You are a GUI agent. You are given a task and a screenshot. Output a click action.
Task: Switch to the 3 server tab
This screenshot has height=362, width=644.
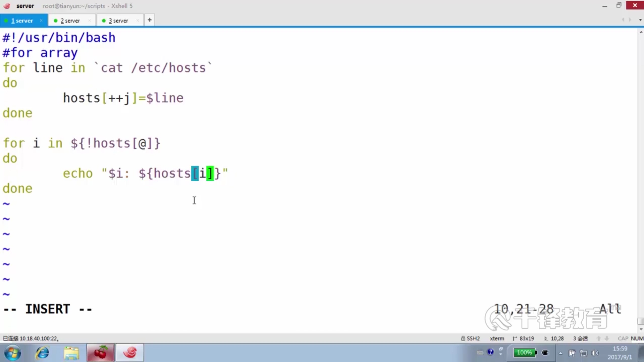[x=118, y=20]
